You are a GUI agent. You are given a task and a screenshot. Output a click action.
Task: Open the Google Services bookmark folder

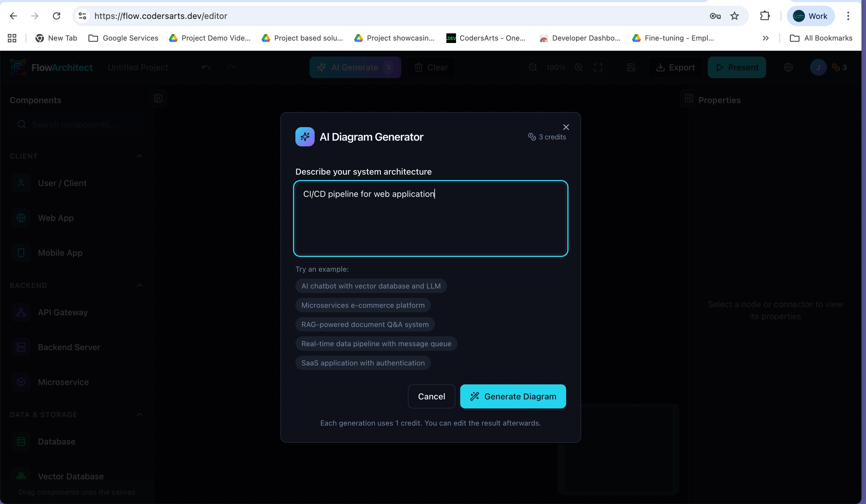pyautogui.click(x=123, y=38)
